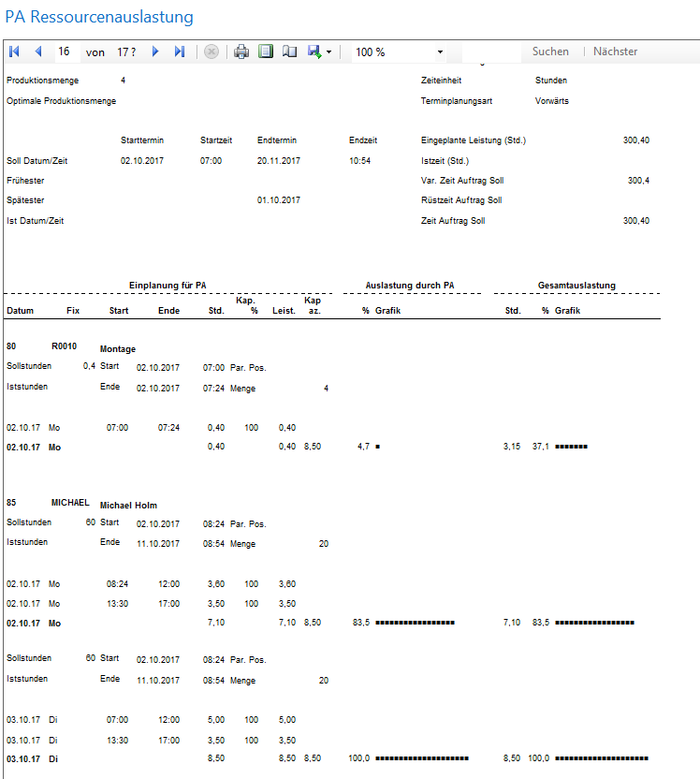Click the Zeit Auftrag Soll label

pyautogui.click(x=453, y=221)
